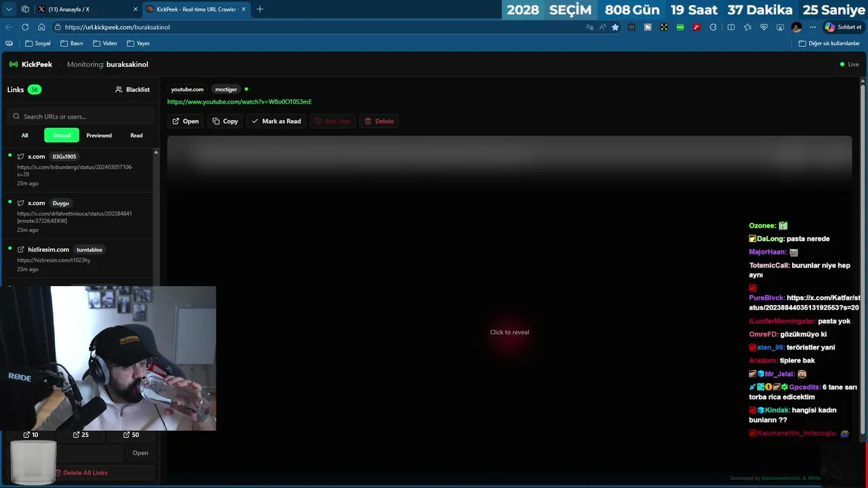Image resolution: width=868 pixels, height=488 pixels.
Task: View site information lock icon
Action: click(58, 27)
